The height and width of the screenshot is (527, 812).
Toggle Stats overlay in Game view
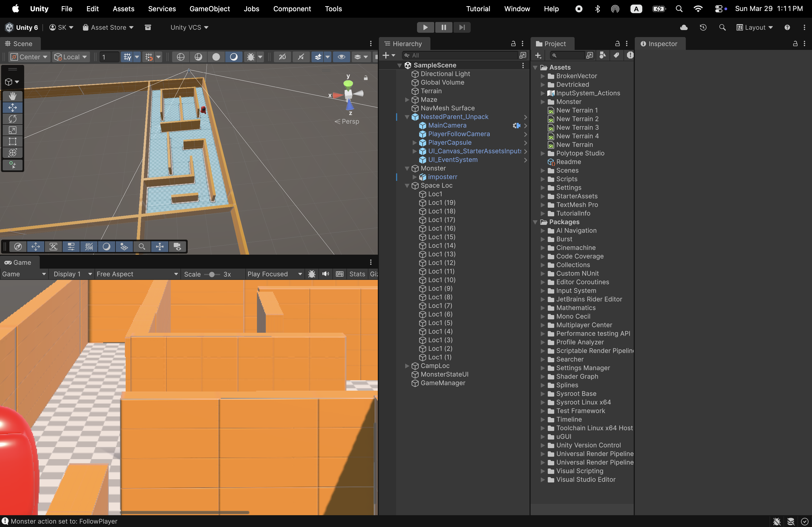[357, 274]
